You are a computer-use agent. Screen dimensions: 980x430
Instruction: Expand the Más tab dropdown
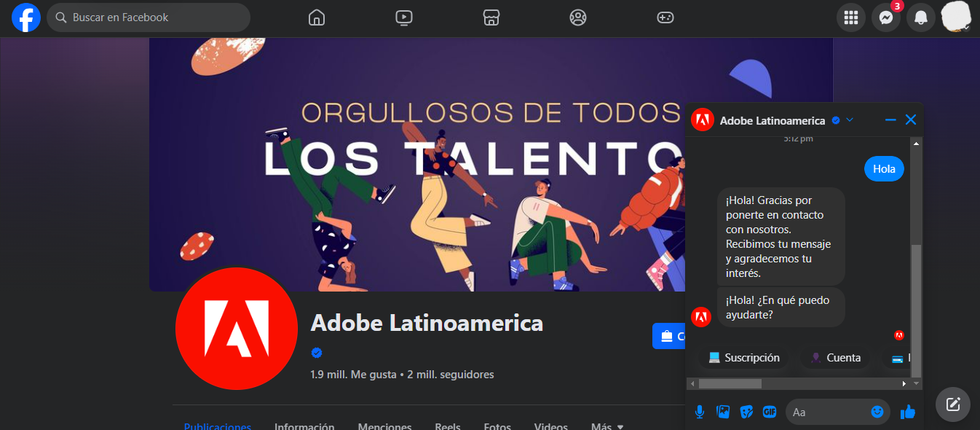607,426
